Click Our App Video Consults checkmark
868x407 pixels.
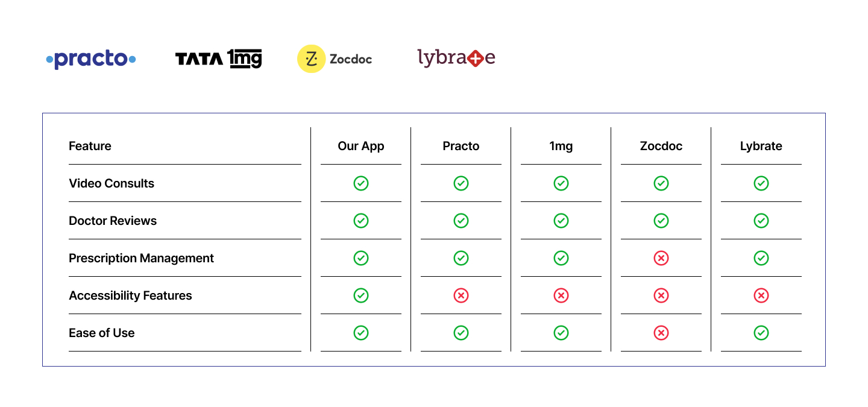361,183
